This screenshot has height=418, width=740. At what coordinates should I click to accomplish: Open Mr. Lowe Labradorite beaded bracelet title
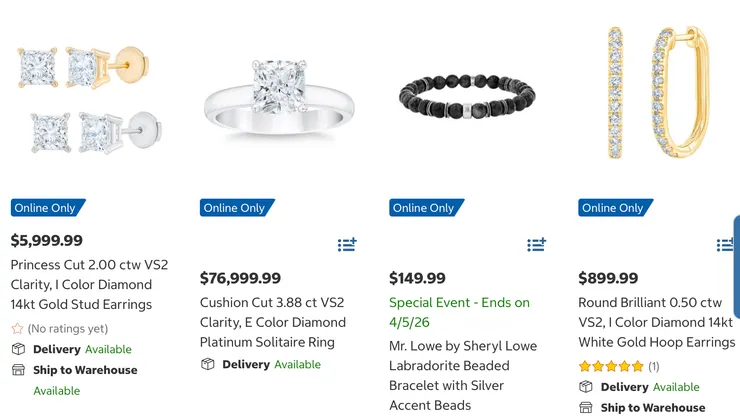pyautogui.click(x=463, y=375)
